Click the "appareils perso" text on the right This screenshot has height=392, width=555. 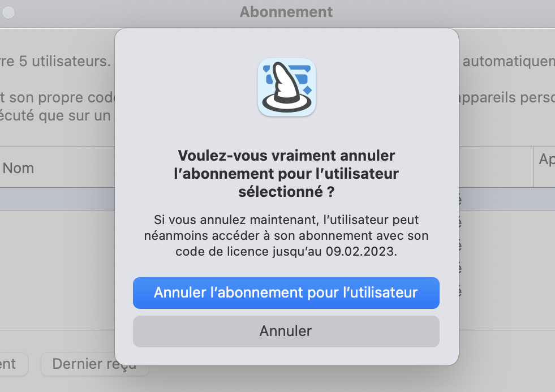click(505, 97)
